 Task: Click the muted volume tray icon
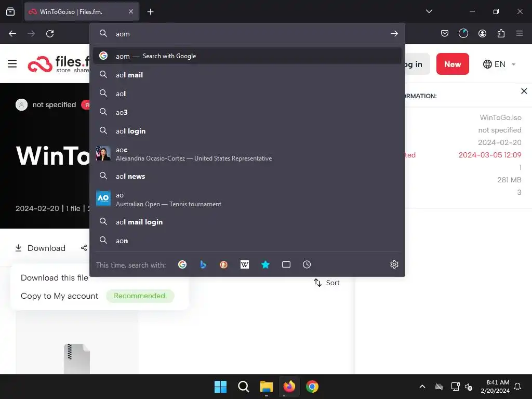coord(469,387)
